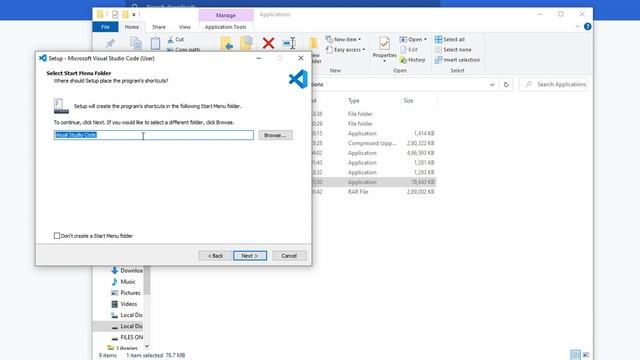Expand the address bar history dropdown
The image size is (640, 360).
click(x=492, y=84)
